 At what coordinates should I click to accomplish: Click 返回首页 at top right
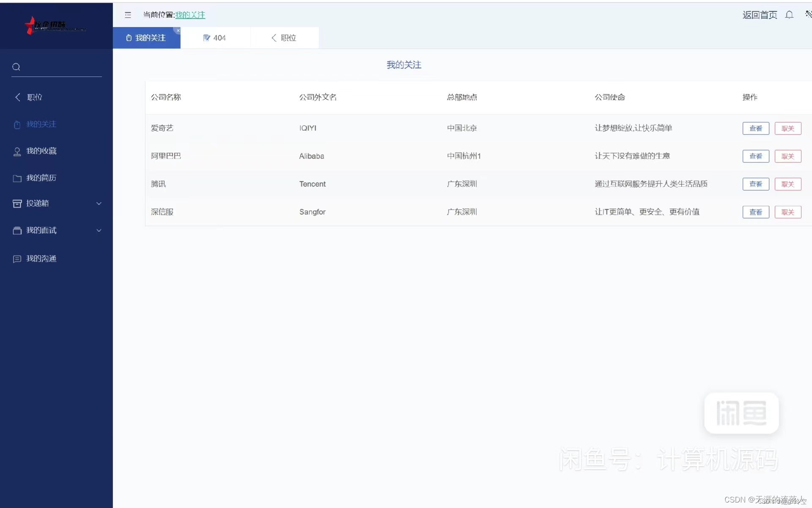(x=759, y=15)
